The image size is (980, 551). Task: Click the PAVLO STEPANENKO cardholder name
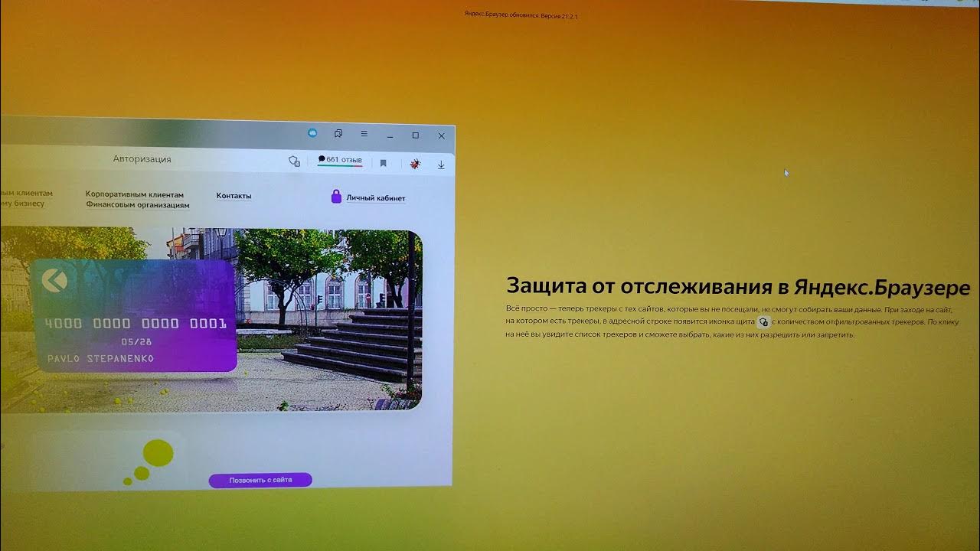(100, 358)
